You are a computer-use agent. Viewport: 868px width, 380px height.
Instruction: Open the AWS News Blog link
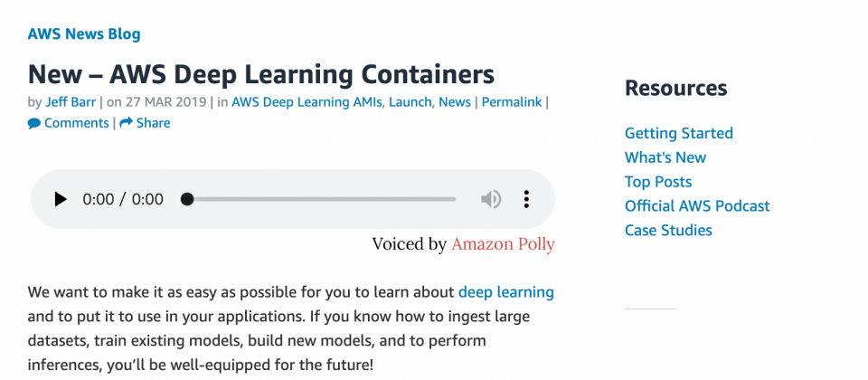coord(84,33)
